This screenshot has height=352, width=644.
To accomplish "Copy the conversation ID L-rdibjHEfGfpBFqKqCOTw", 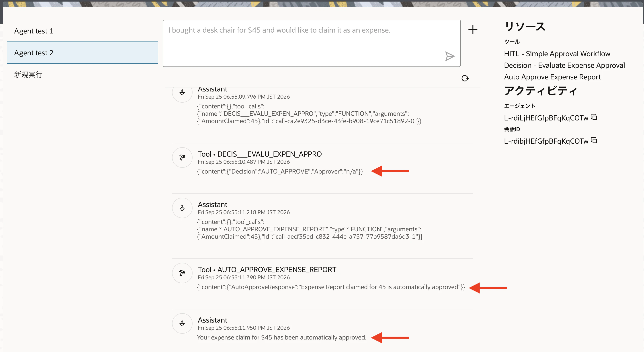I will point(594,140).
